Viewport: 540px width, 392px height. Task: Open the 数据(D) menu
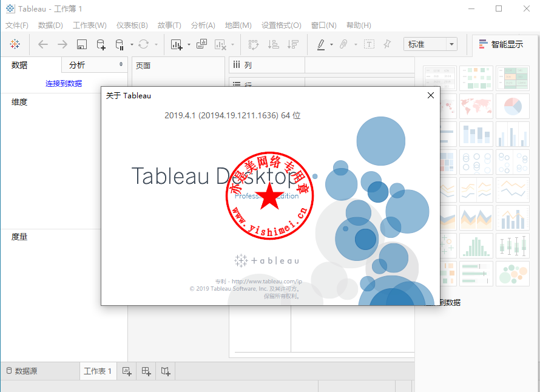[x=50, y=25]
